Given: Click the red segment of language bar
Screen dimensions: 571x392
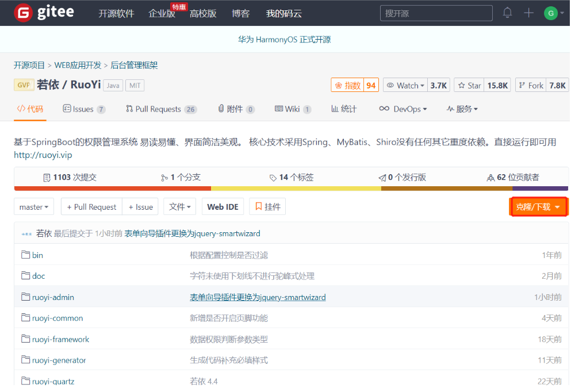Looking at the screenshot, I should pyautogui.click(x=113, y=189).
